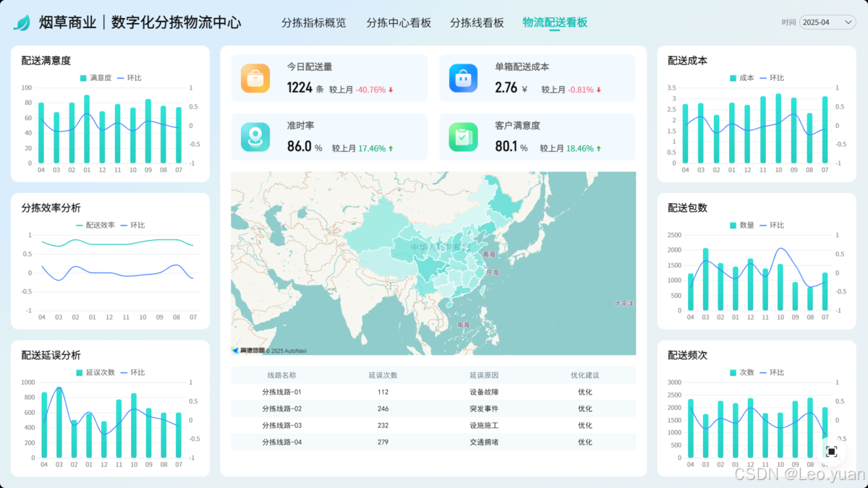This screenshot has height=488, width=868.
Task: Select the 分拣线路-04 row name
Action: point(281,442)
